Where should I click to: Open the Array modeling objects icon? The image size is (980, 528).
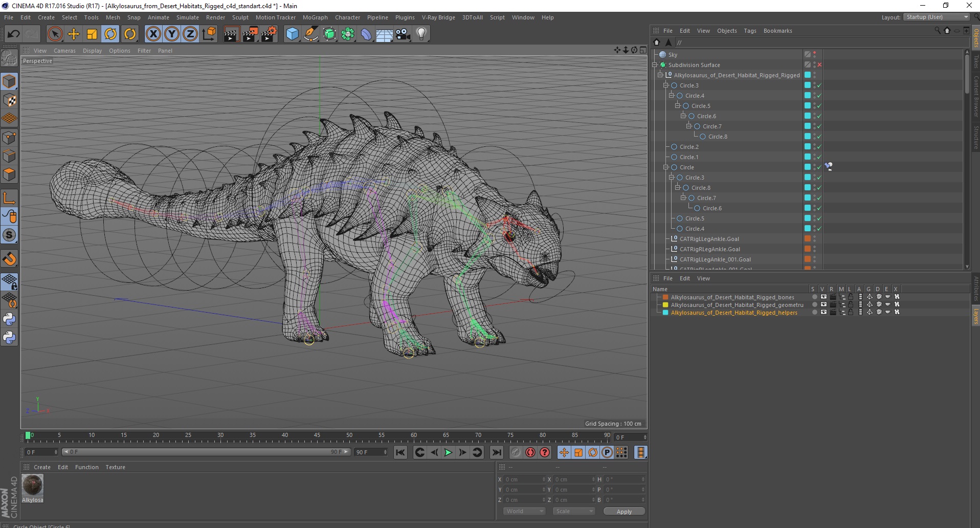pos(348,34)
